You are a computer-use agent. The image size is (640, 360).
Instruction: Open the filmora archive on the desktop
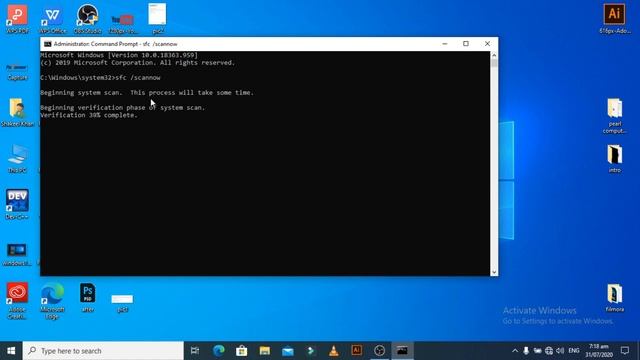click(615, 297)
